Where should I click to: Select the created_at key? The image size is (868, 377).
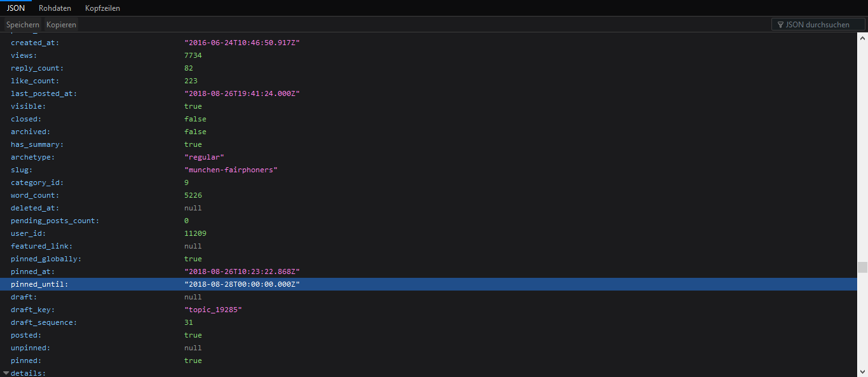(35, 43)
